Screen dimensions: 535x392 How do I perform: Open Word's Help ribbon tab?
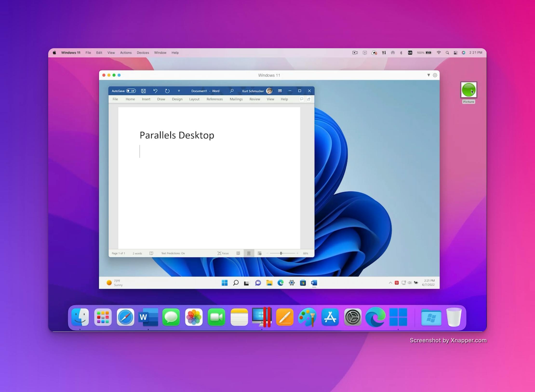coord(284,99)
